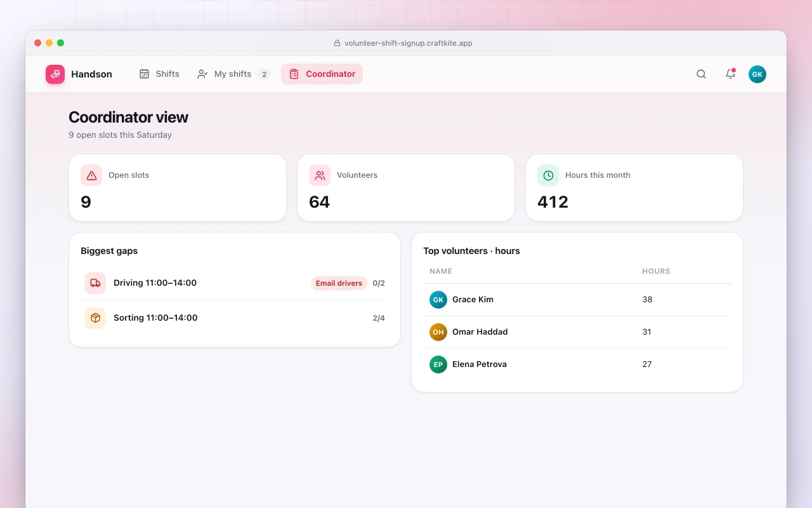The height and width of the screenshot is (508, 812).
Task: Click the Sorting 11:00–14:00 row label
Action: click(x=155, y=318)
